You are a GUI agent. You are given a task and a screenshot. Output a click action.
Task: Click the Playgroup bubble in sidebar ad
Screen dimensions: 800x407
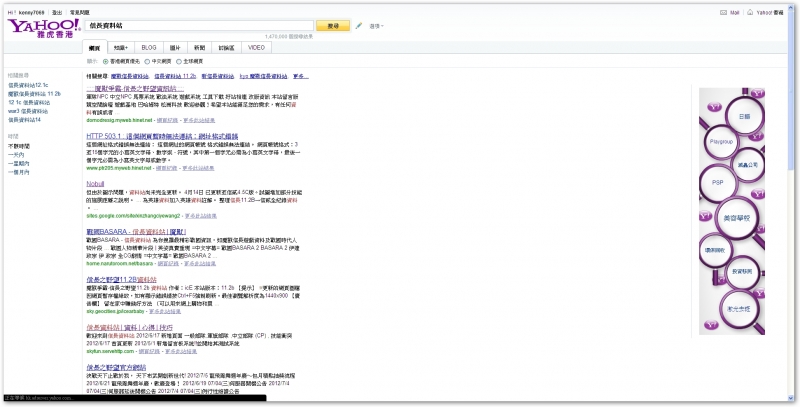[x=721, y=143]
